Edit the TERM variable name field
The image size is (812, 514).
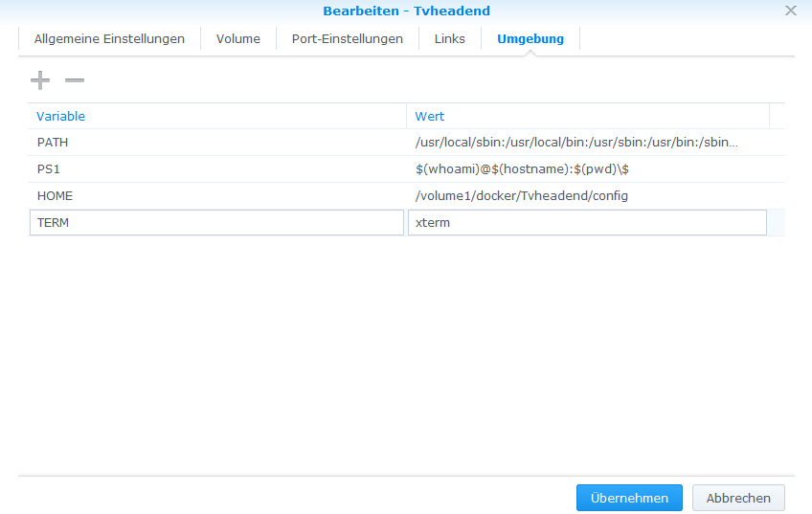216,223
